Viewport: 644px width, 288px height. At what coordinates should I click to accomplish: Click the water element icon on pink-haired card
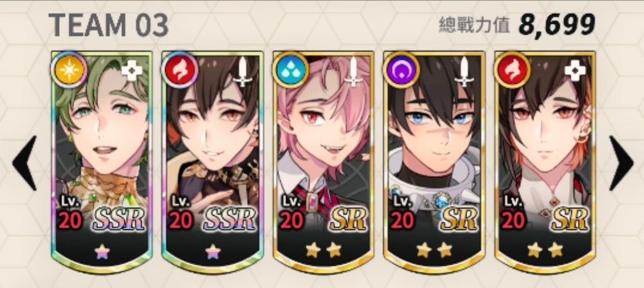[291, 70]
